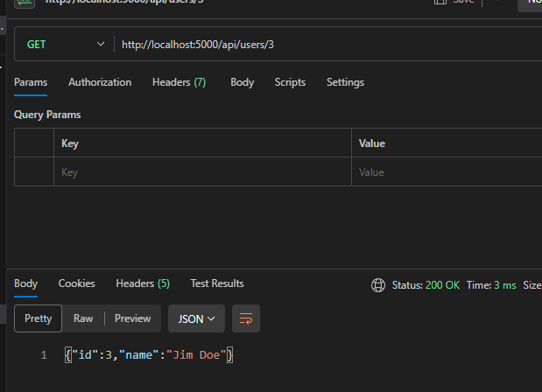Image resolution: width=542 pixels, height=392 pixels.
Task: Open the request Headers (7) tab
Action: tap(179, 82)
